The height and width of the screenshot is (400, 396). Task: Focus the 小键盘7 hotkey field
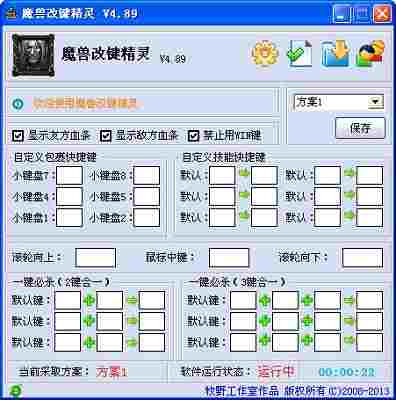(69, 175)
